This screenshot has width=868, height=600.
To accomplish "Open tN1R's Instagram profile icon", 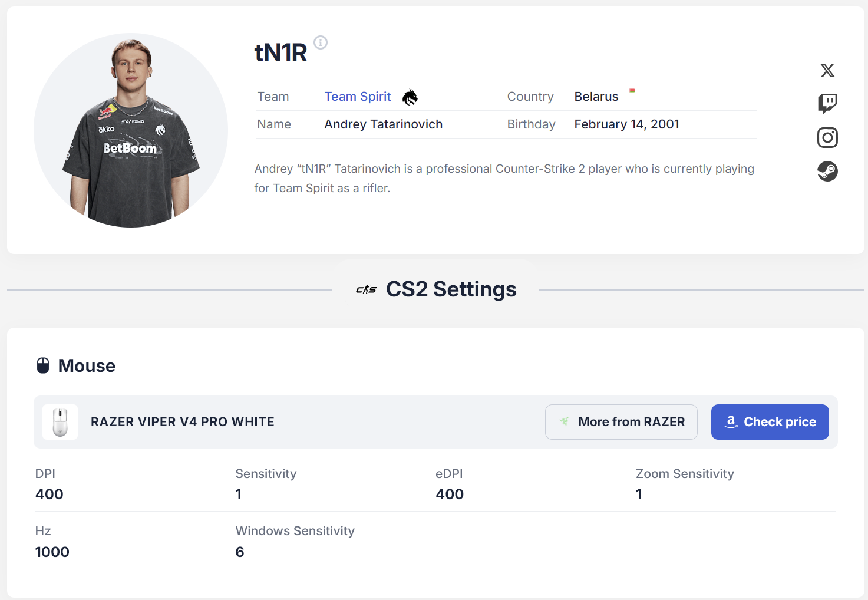I will [x=827, y=138].
